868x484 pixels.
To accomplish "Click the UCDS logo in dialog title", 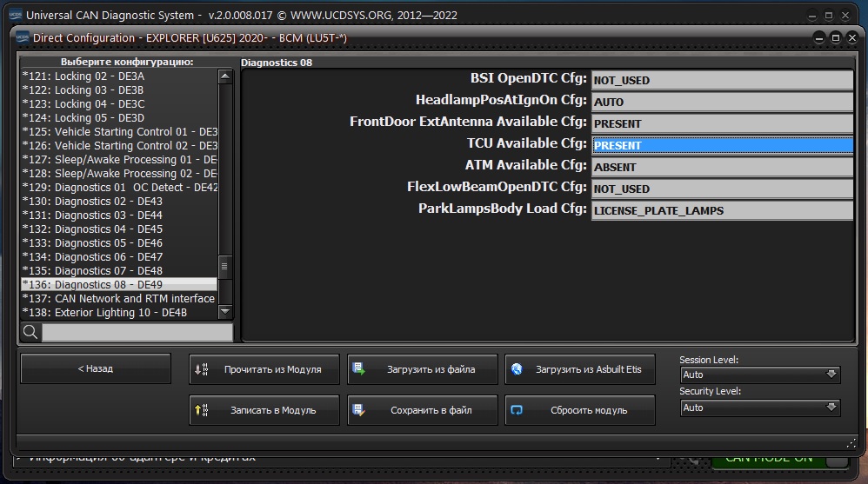I will [x=22, y=37].
